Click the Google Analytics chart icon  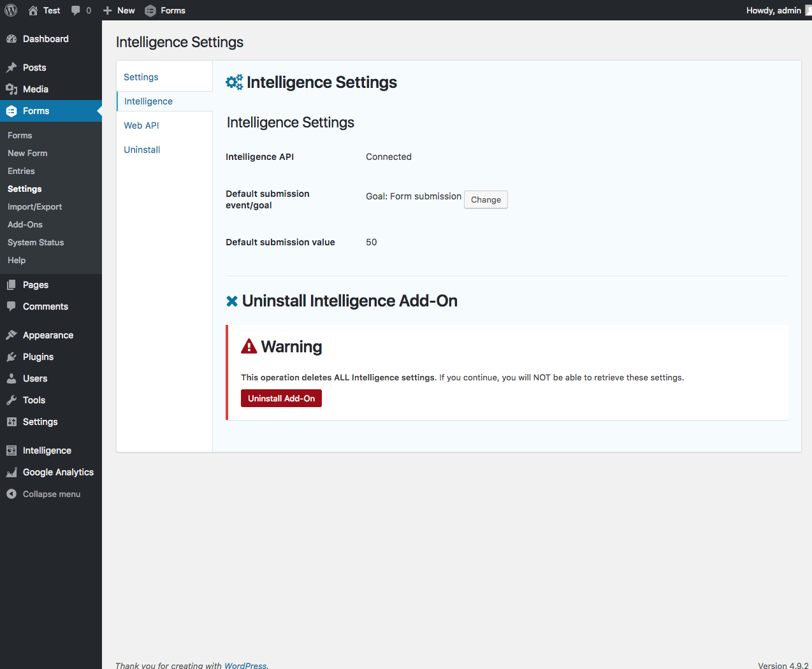coord(11,472)
